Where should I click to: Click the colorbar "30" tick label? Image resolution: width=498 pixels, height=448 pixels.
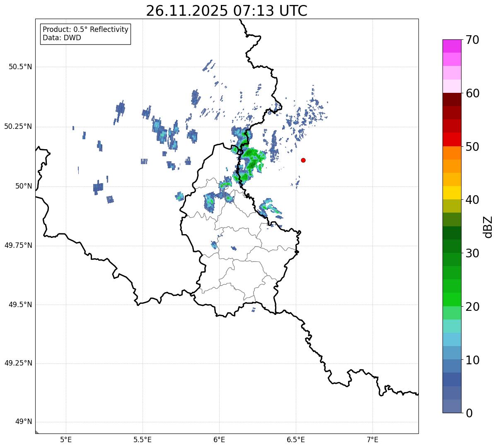pos(473,253)
